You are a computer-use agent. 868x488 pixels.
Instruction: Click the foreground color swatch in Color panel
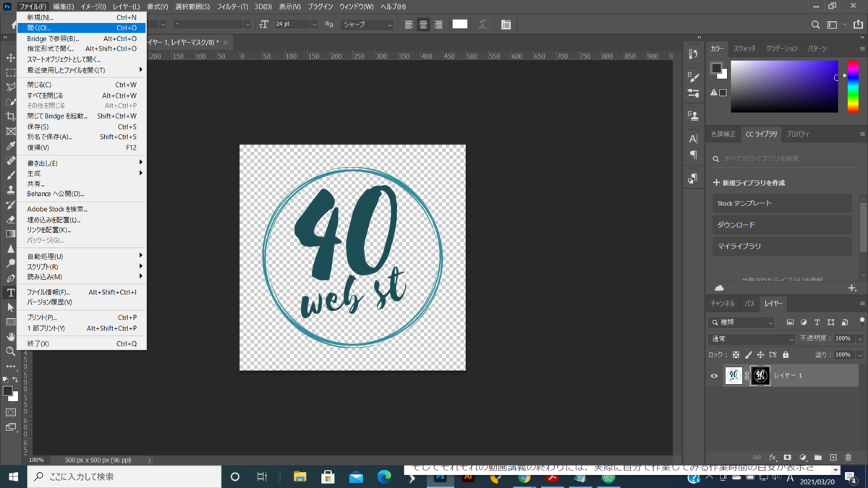(716, 68)
